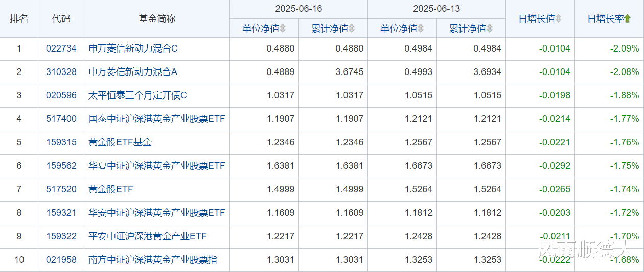Sort by 2025-06-16 单位净值 arrow icon

pos(283,29)
